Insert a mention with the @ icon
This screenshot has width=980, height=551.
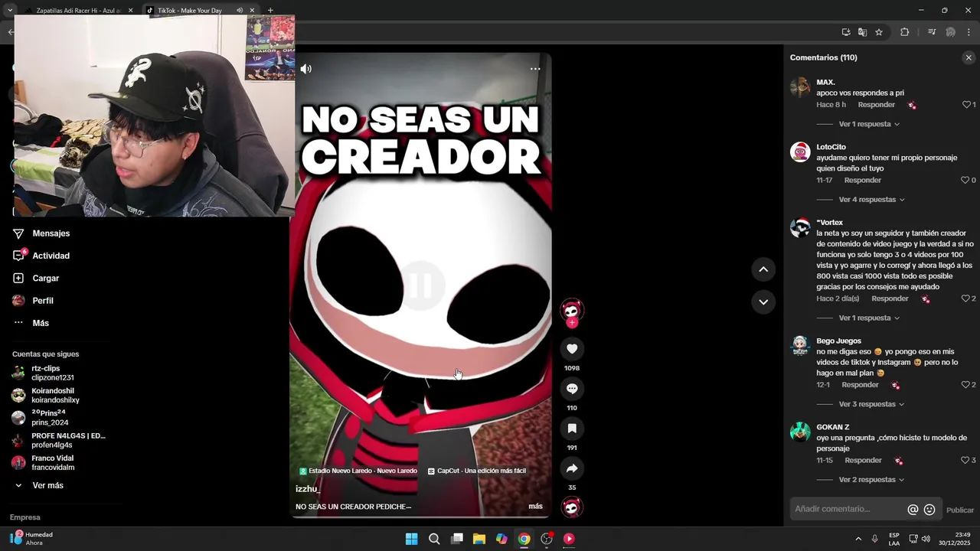913,510
